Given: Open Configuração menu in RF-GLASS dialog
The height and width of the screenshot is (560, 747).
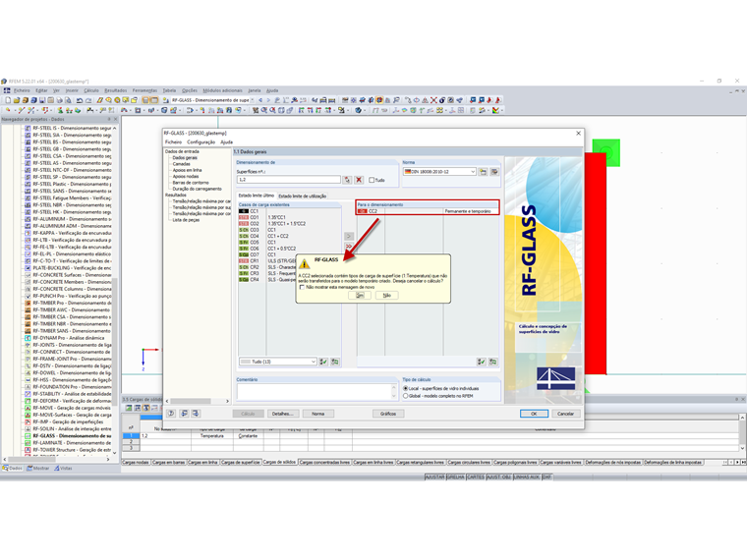Looking at the screenshot, I should (x=201, y=141).
